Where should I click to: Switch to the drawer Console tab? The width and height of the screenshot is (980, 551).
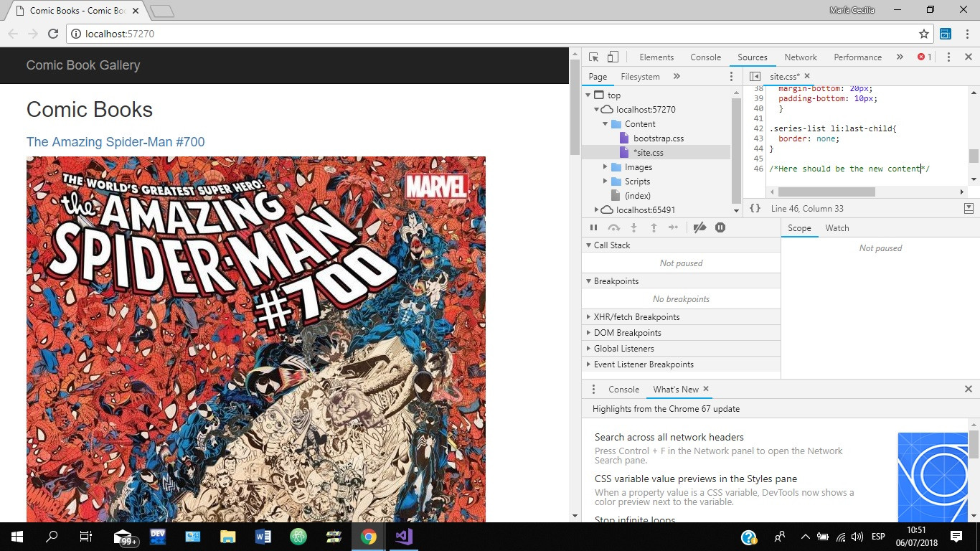pyautogui.click(x=623, y=390)
